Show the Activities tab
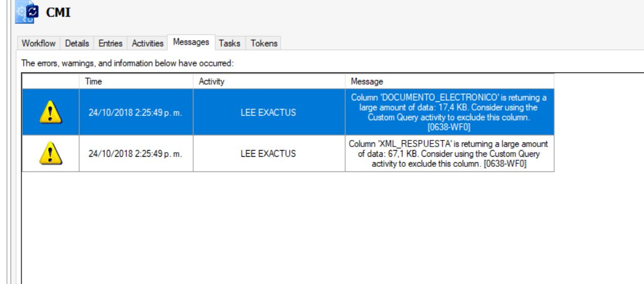This screenshot has height=284, width=644. pos(148,44)
